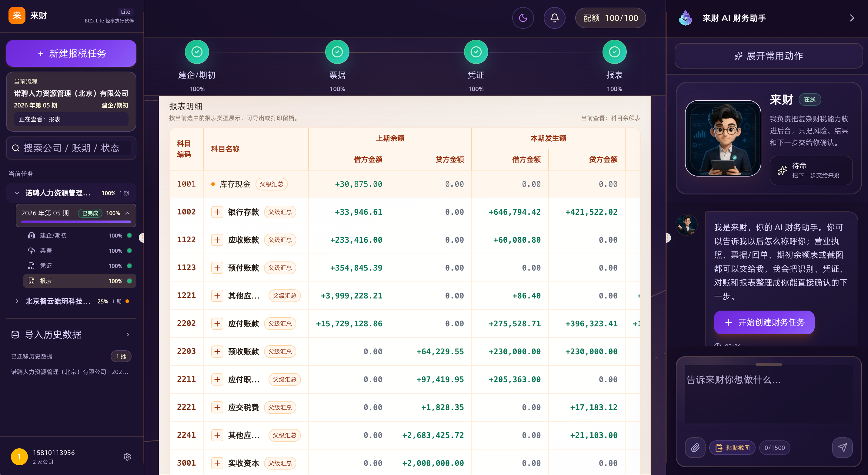Viewport: 868px width, 475px height.
Task: Expand the 2241 其他应 row
Action: click(x=217, y=435)
